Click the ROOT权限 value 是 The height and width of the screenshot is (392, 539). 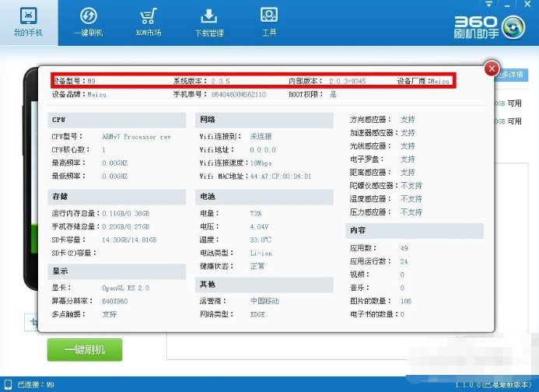(333, 94)
